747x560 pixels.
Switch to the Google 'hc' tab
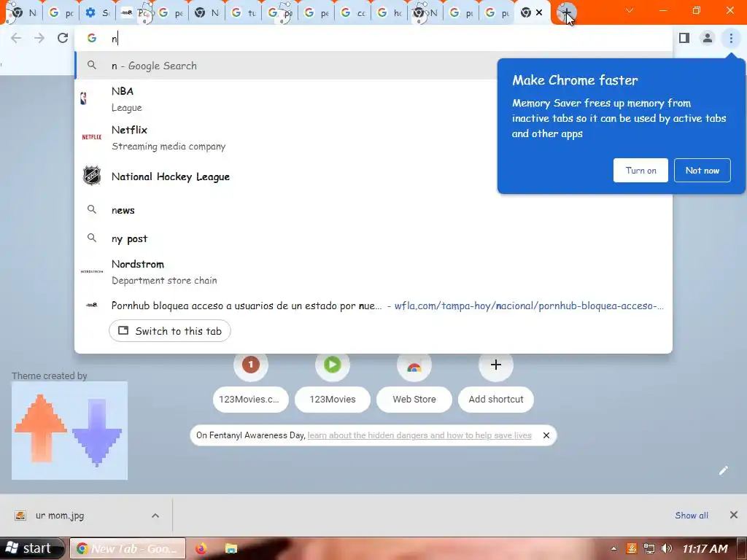(390, 13)
